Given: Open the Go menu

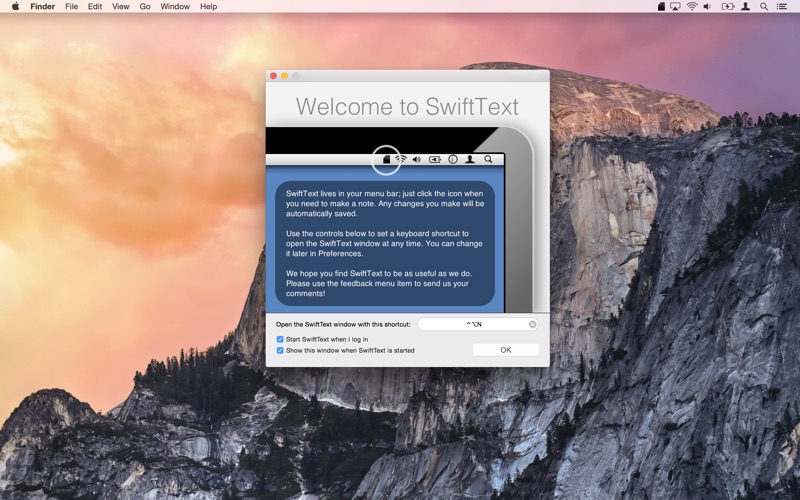Looking at the screenshot, I should pyautogui.click(x=145, y=7).
